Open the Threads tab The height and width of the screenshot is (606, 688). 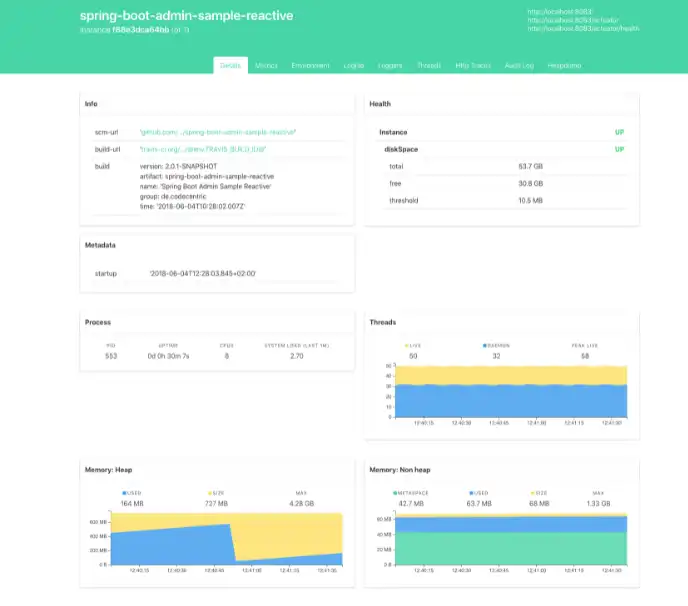429,65
